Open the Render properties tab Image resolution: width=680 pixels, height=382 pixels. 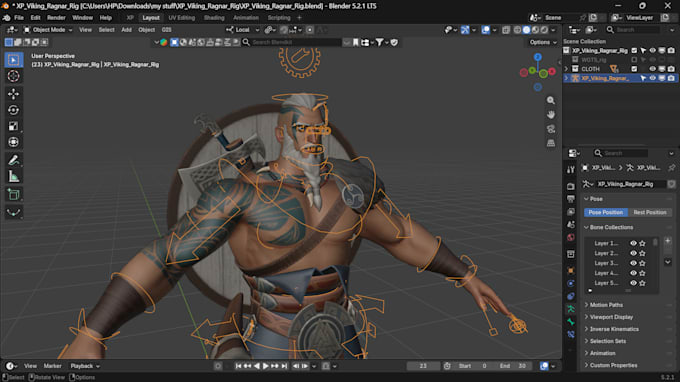click(571, 186)
